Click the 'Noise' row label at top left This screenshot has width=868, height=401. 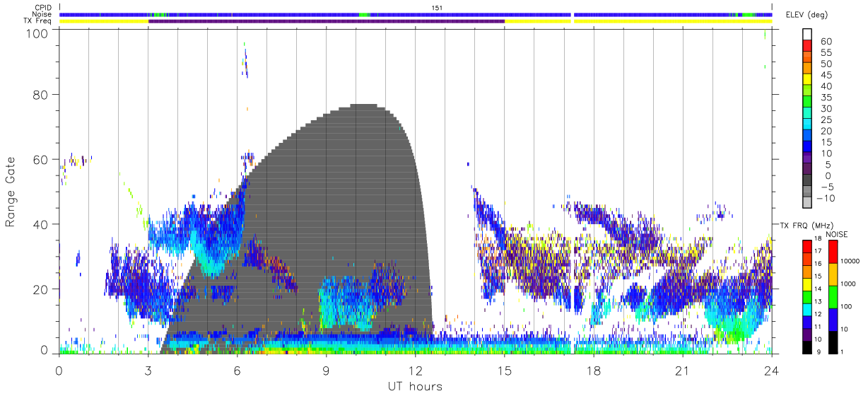click(x=43, y=14)
